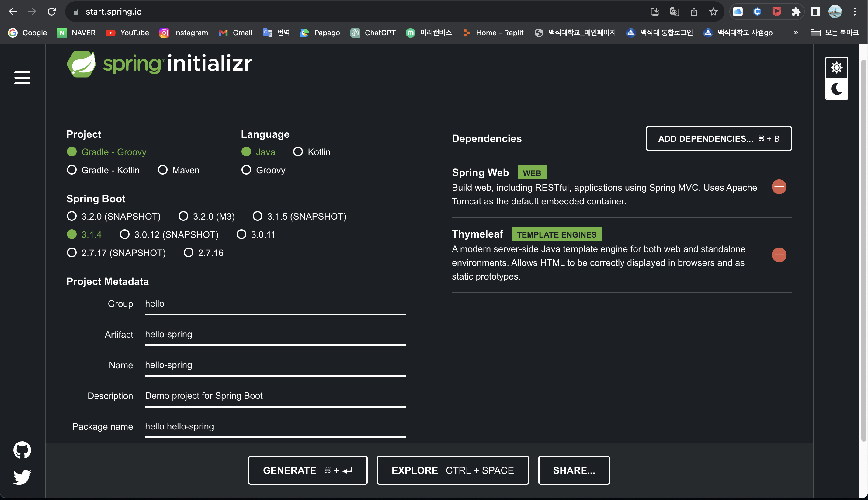Open the hamburger side menu

22,78
